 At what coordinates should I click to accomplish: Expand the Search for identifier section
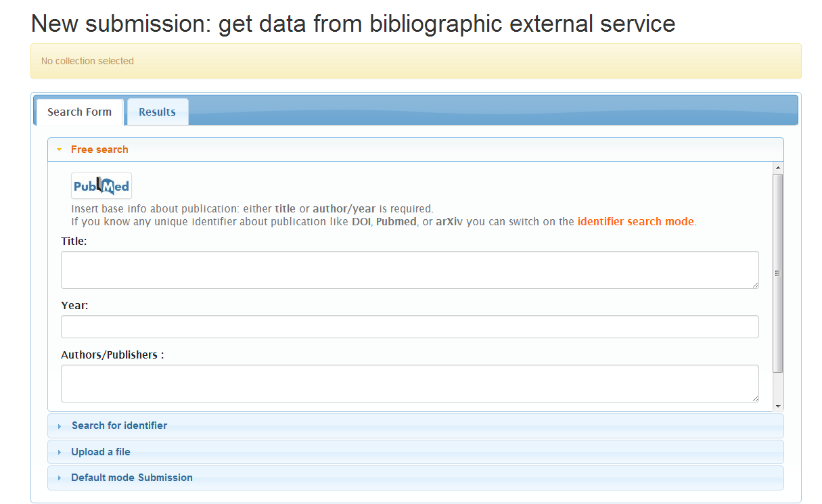pos(119,426)
